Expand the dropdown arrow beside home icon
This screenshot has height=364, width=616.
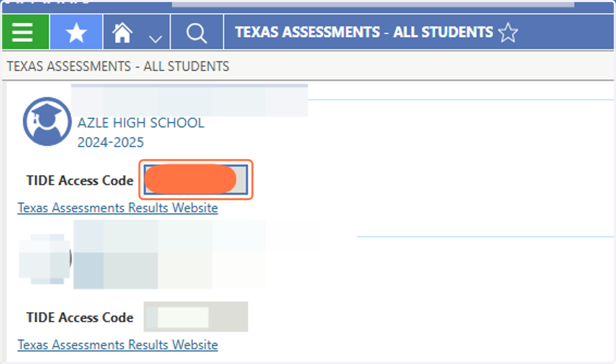point(155,39)
